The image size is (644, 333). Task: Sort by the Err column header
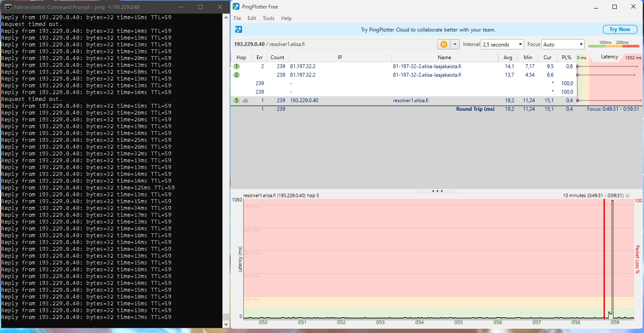coord(259,57)
